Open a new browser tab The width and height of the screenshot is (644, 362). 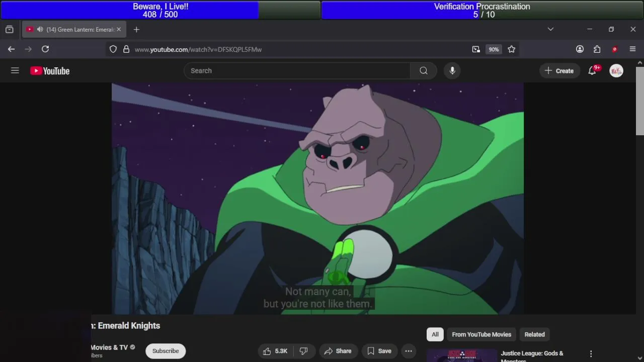136,30
